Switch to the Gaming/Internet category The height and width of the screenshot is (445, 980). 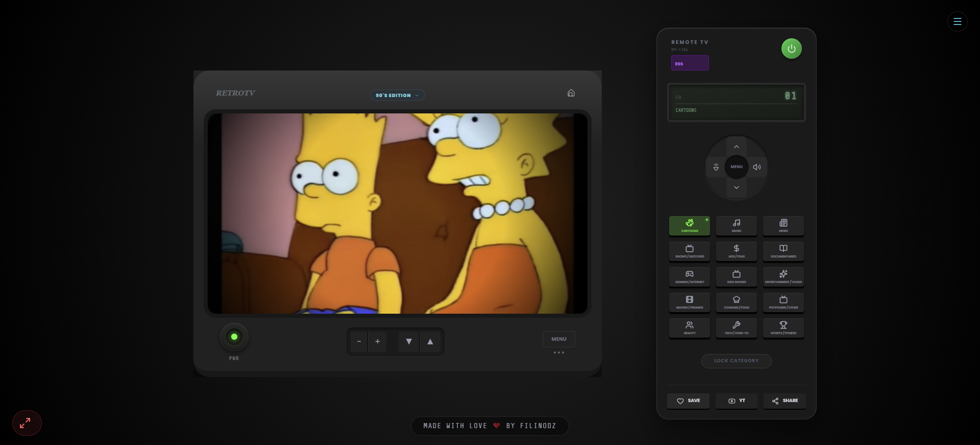click(689, 276)
